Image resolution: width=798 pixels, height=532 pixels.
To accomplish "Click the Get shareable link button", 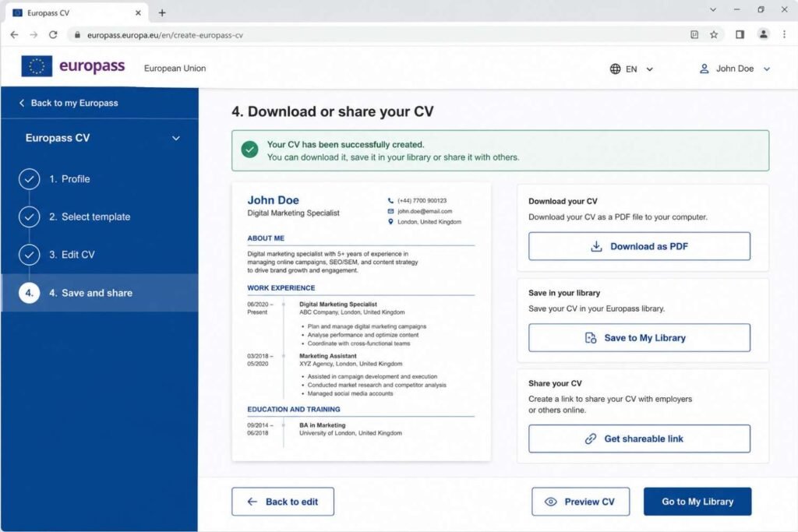I will tap(639, 439).
